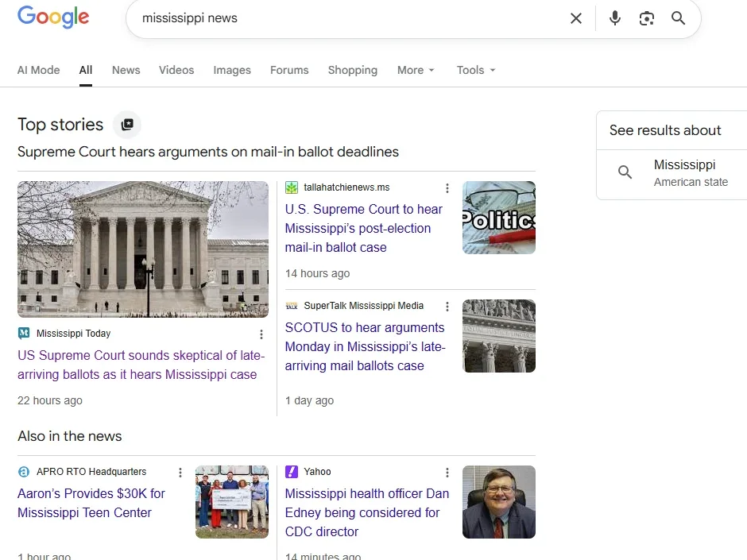Open 'Aaron's Provides $30K' article link
The width and height of the screenshot is (747, 560).
tap(91, 503)
